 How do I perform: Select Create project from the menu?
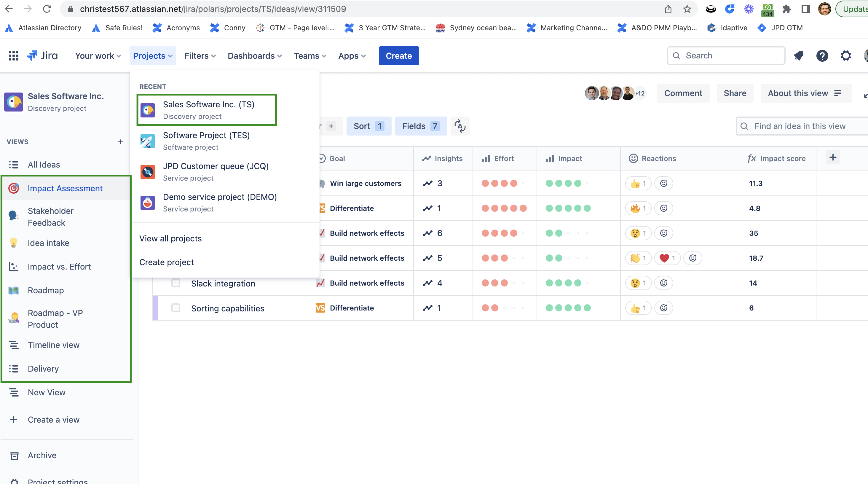point(167,262)
